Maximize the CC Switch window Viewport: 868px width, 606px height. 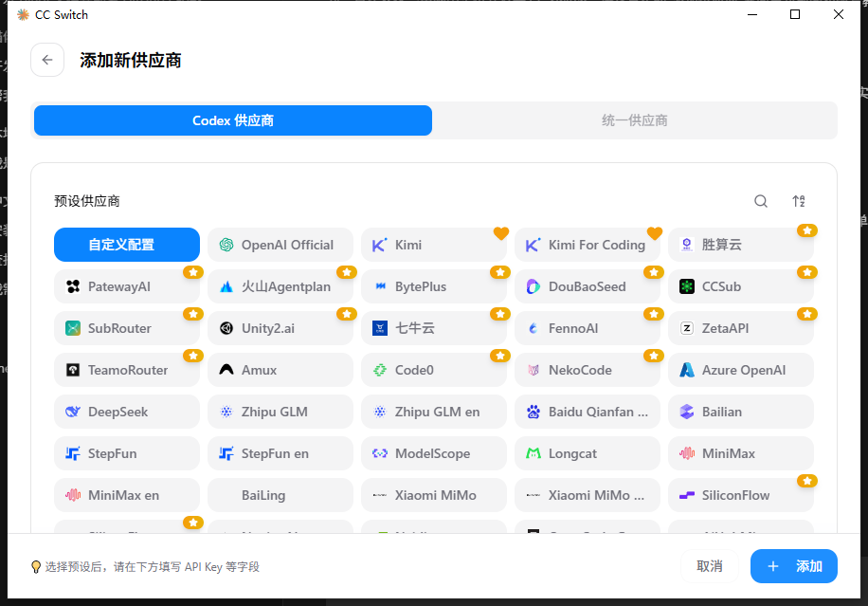coord(795,14)
